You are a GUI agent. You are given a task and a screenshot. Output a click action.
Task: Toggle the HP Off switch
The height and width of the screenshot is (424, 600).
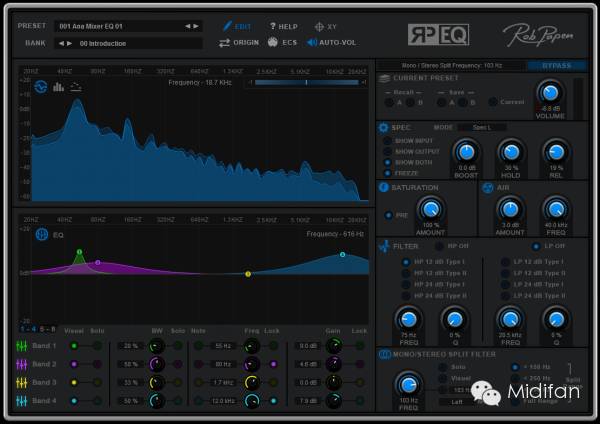[x=440, y=246]
